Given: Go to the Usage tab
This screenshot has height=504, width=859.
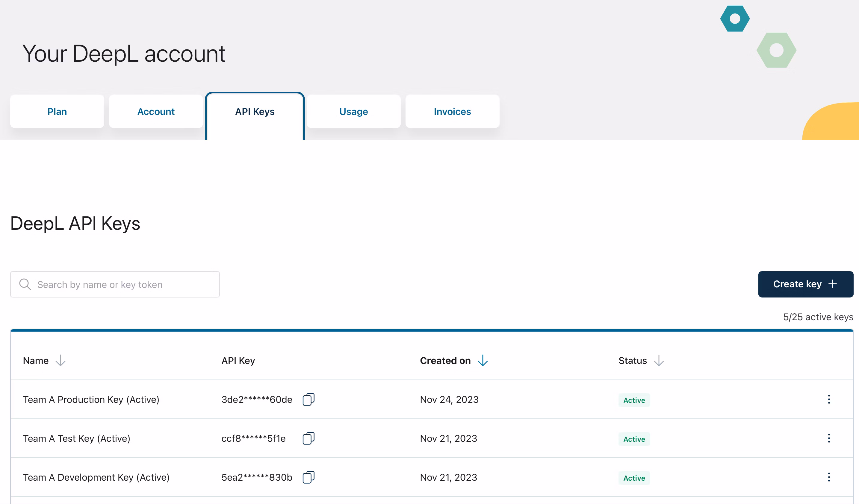Looking at the screenshot, I should click(x=353, y=111).
